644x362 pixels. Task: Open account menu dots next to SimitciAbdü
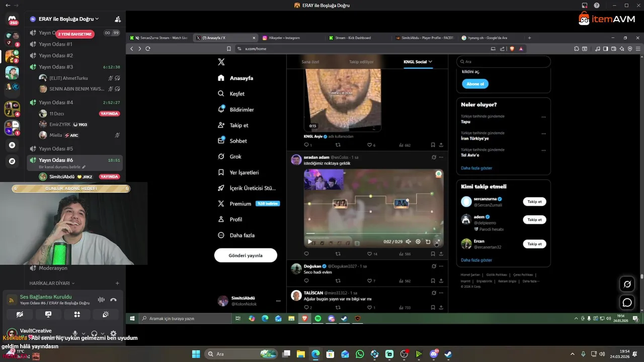pos(278,301)
